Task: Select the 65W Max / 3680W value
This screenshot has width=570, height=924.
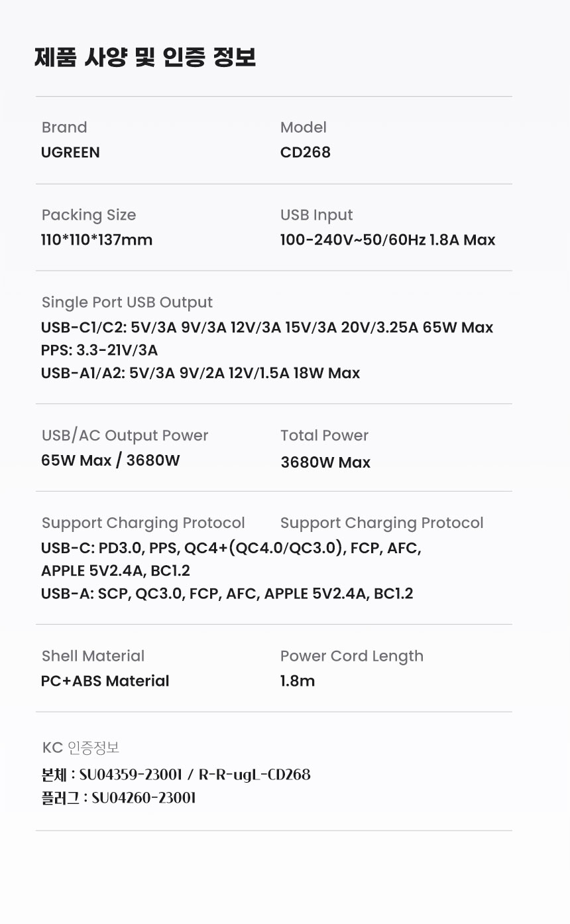Action: 110,460
